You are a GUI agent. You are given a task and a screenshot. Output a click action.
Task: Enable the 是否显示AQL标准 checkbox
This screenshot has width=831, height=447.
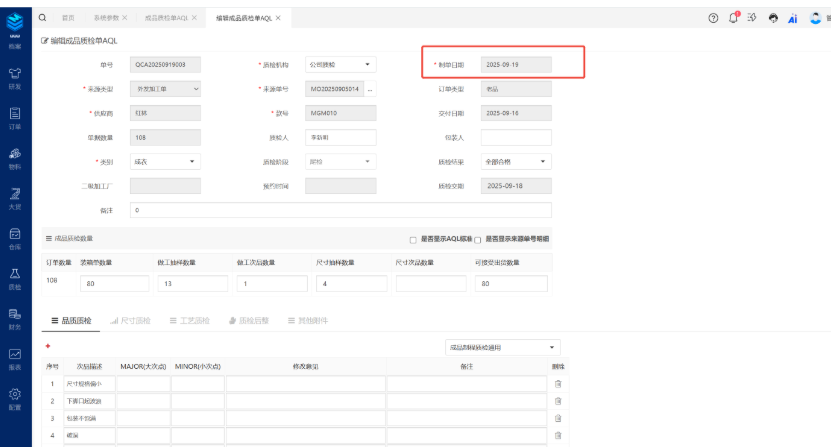pyautogui.click(x=413, y=240)
